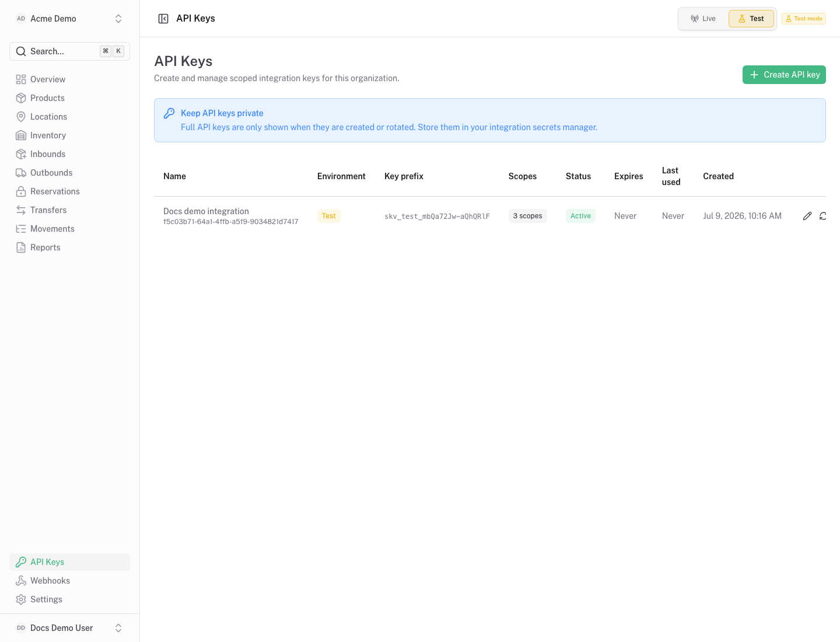This screenshot has width=840, height=642.
Task: Go to Reports in the sidebar
Action: (70, 247)
